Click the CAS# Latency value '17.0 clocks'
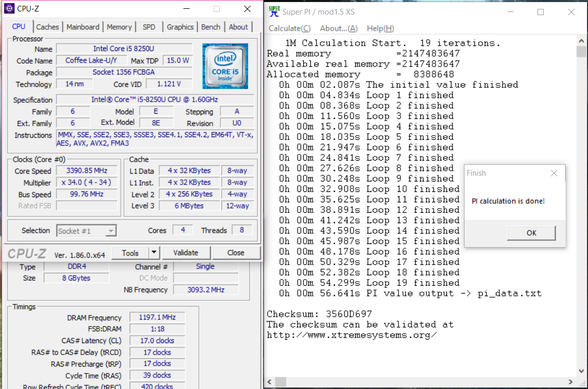The image size is (588, 389). coord(157,341)
